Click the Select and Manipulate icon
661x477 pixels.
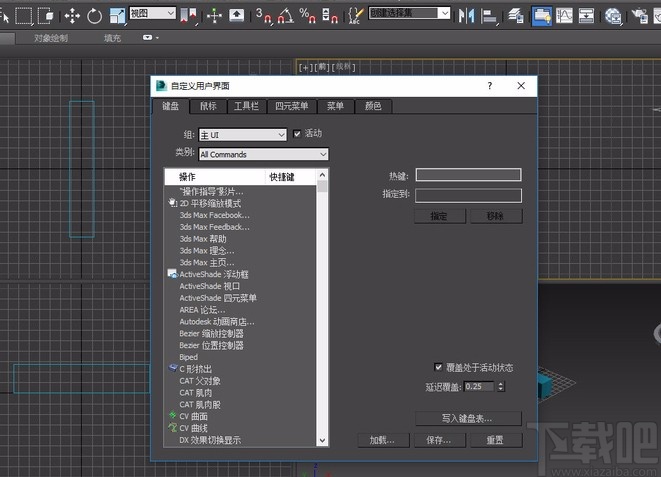point(214,16)
